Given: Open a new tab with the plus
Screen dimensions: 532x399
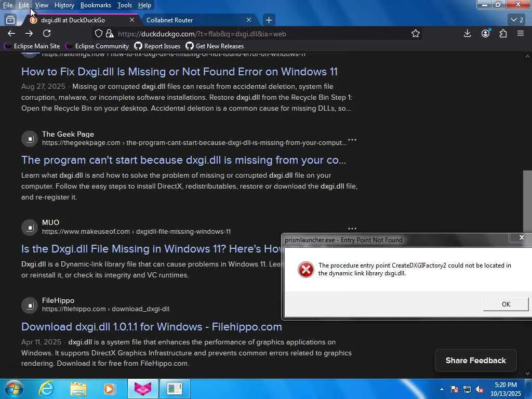Looking at the screenshot, I should pyautogui.click(x=269, y=20).
